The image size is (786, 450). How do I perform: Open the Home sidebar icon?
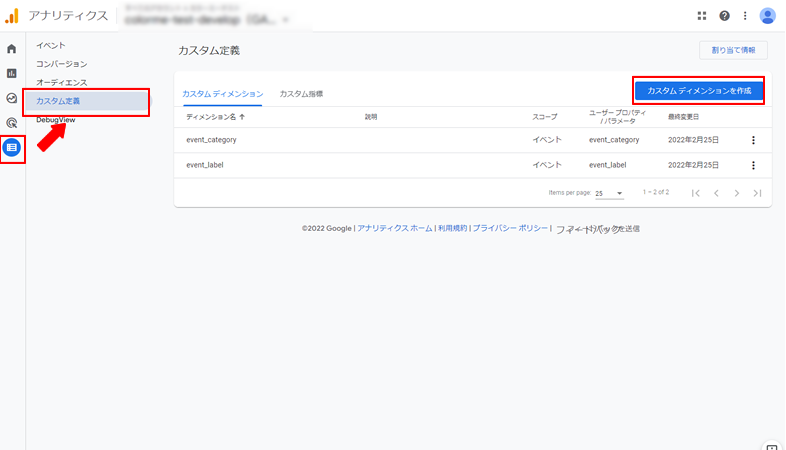click(12, 49)
